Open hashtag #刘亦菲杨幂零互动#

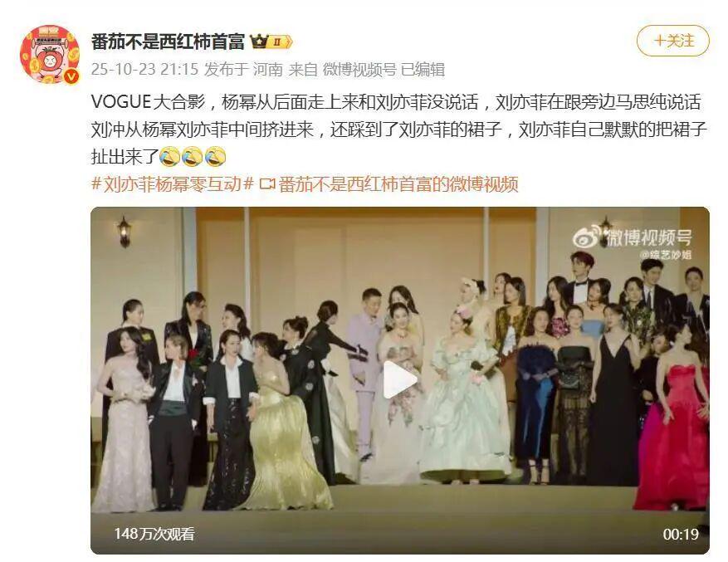click(173, 184)
